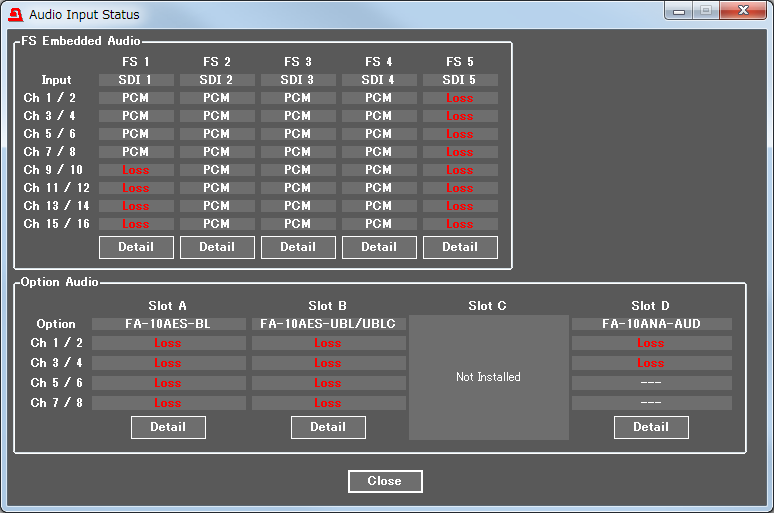Open Detail for Slot D
774x513 pixels.
(x=651, y=427)
